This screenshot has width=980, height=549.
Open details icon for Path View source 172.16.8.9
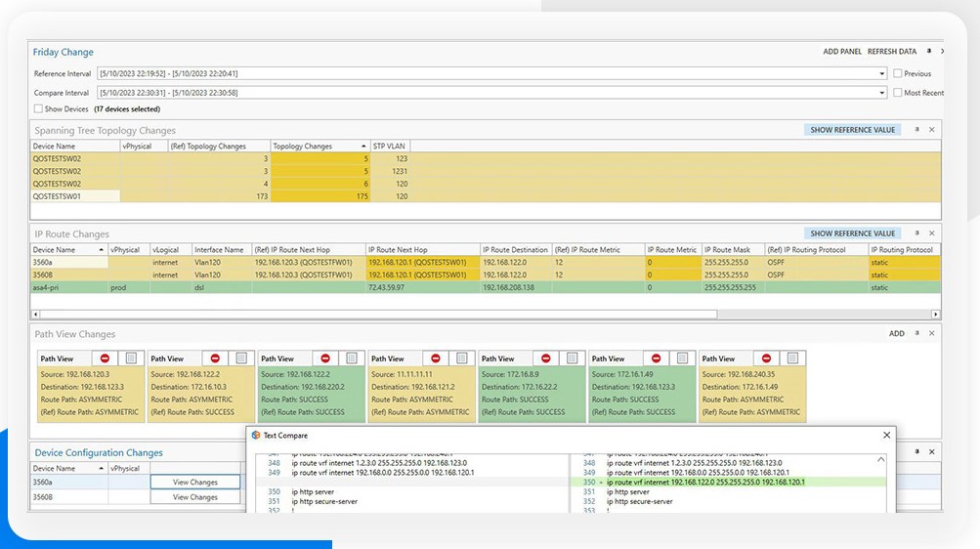(572, 358)
